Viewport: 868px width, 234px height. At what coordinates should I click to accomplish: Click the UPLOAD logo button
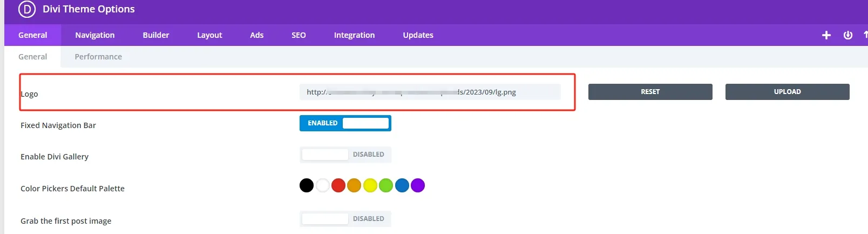pos(788,92)
